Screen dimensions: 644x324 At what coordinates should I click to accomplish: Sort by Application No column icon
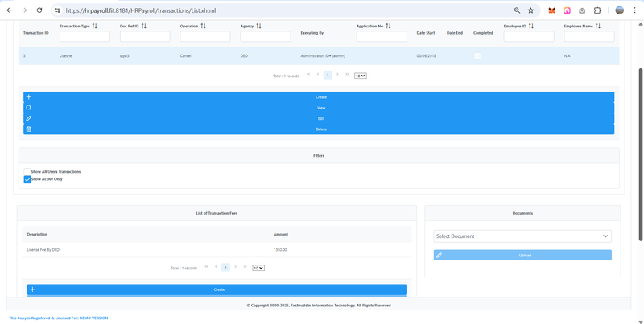(388, 26)
